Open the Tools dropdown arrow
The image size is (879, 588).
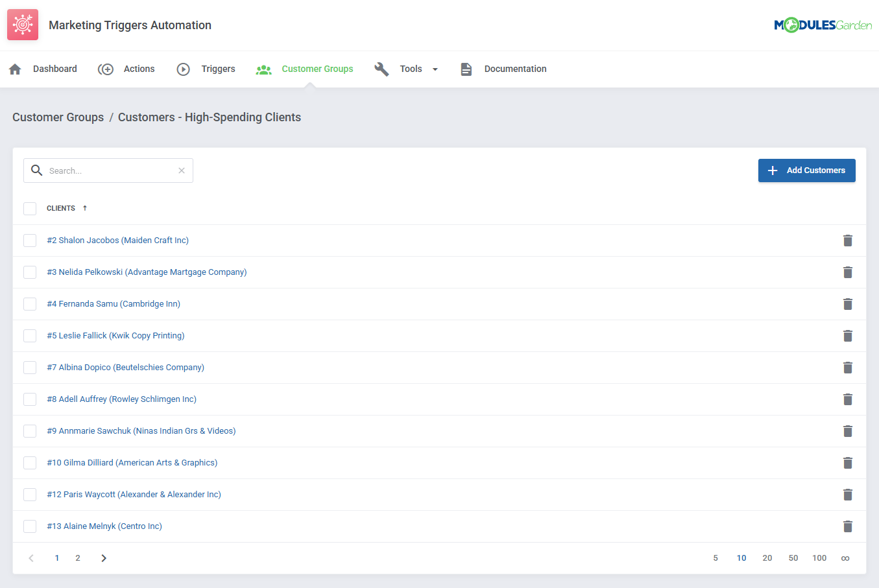[435, 69]
